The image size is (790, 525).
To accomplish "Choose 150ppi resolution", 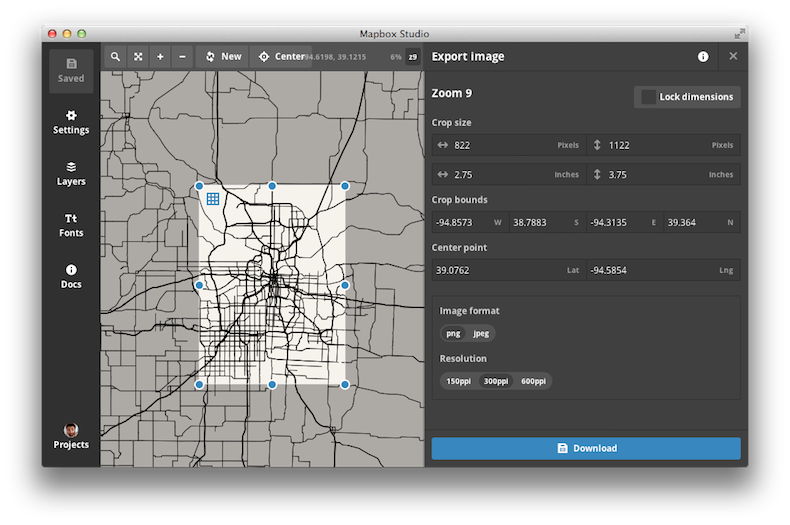I will pos(458,381).
